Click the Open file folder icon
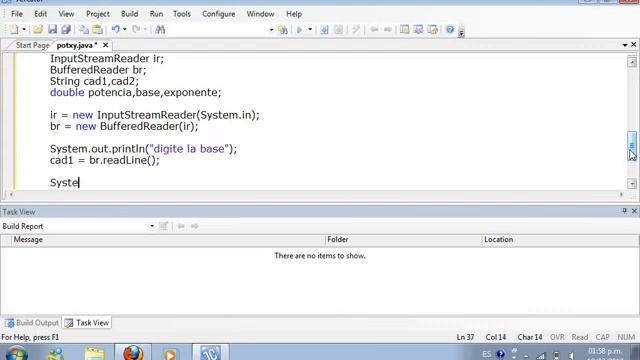This screenshot has height=360, width=640. pyautogui.click(x=38, y=29)
